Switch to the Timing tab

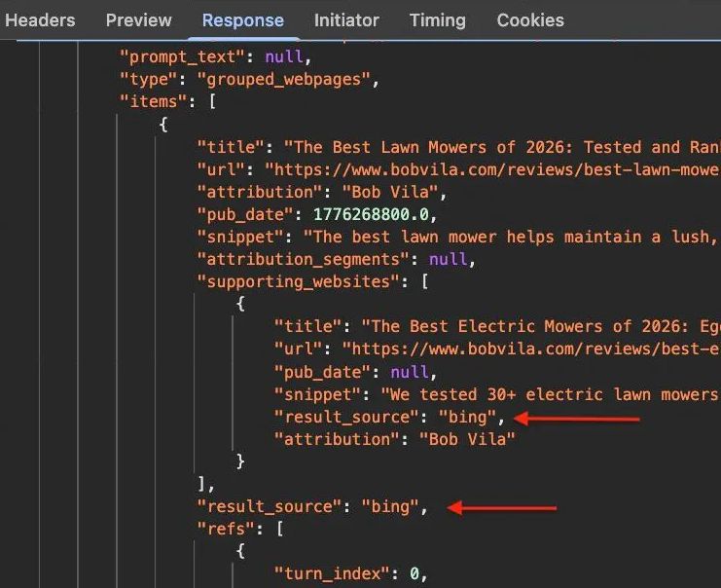point(437,20)
